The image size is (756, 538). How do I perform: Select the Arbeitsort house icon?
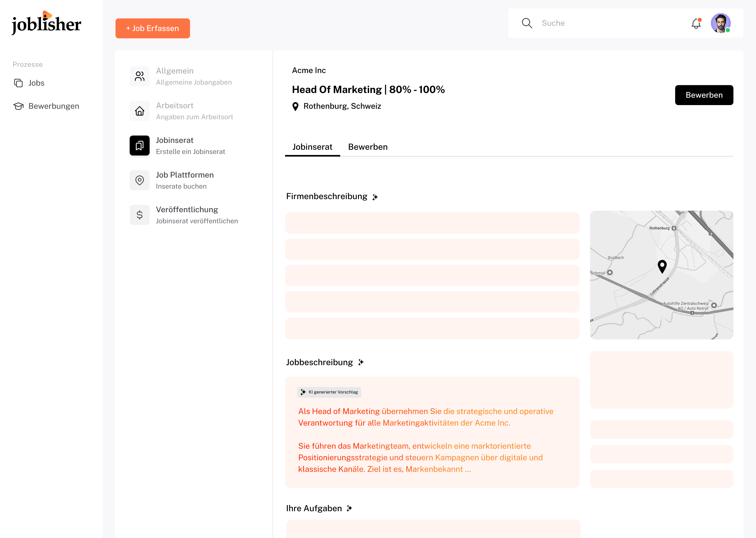140,111
